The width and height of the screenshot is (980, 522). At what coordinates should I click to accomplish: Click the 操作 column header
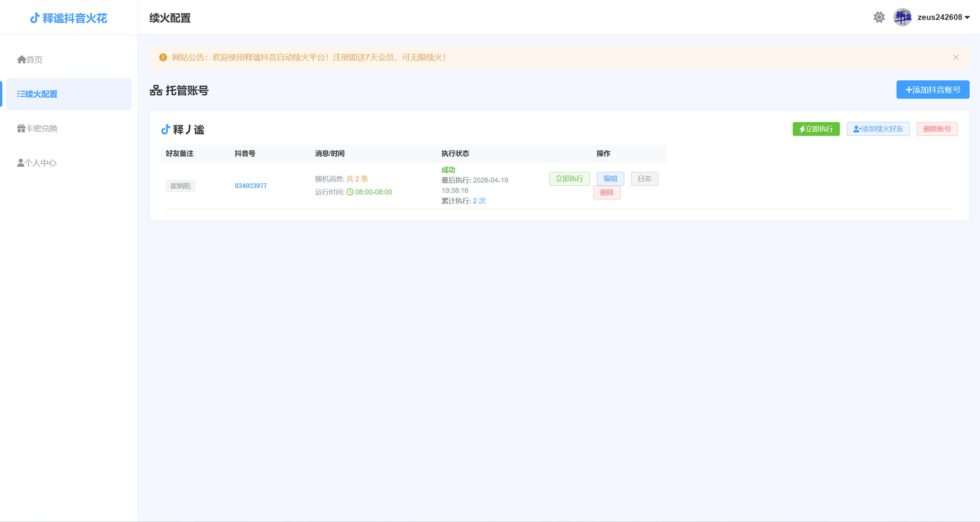click(x=603, y=153)
